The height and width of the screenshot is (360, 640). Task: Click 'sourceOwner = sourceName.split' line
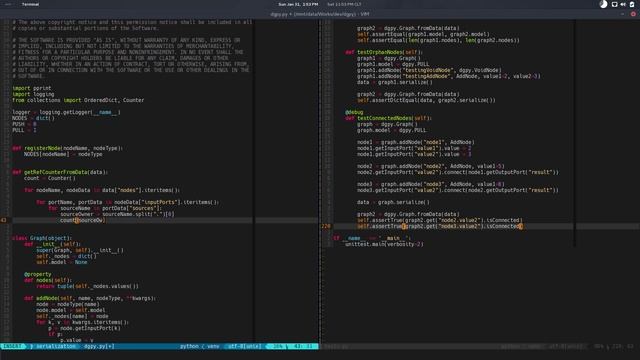118,214
